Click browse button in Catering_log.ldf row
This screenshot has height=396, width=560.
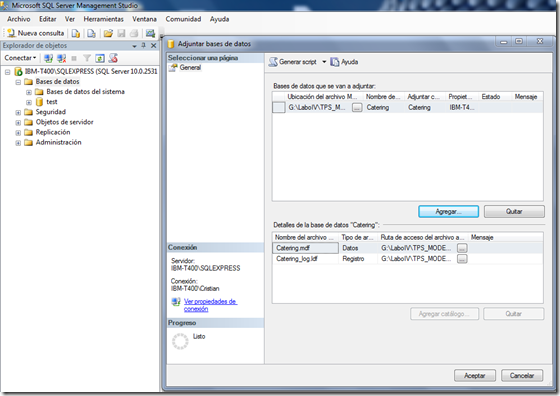pyautogui.click(x=462, y=259)
